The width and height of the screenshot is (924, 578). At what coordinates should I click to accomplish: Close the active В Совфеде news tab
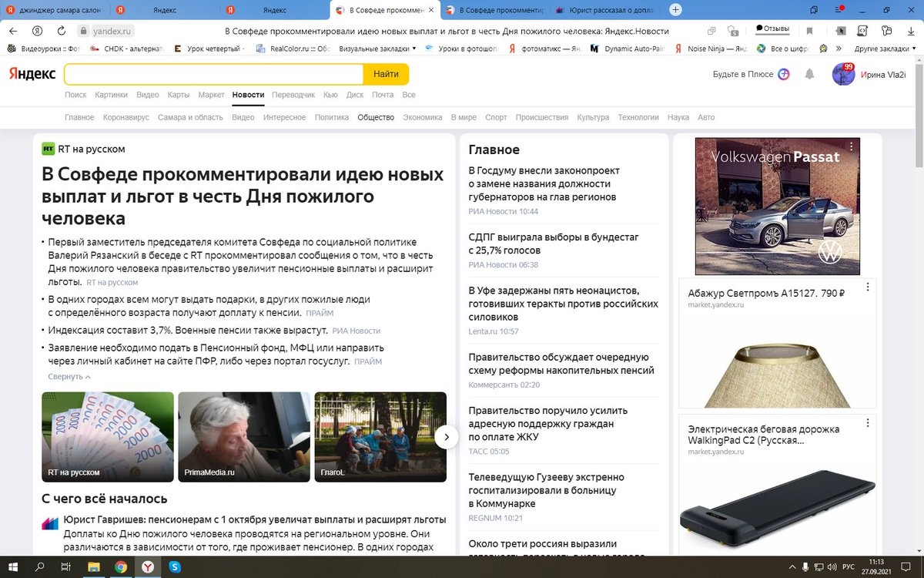tap(430, 10)
